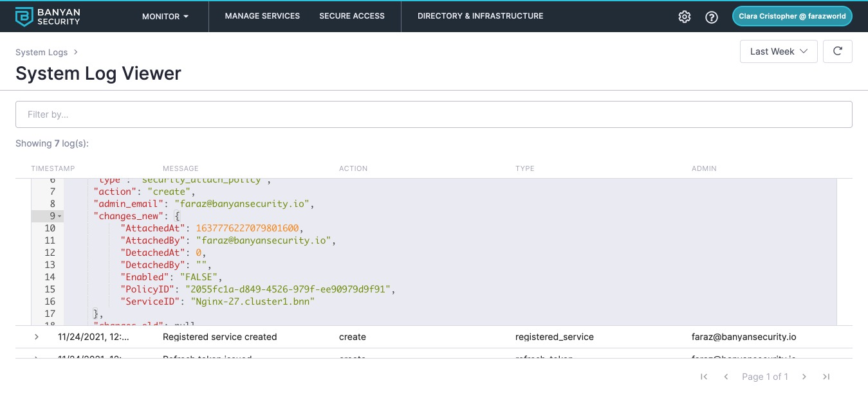Viewport: 868px width, 394px height.
Task: Open the help question mark icon
Action: 712,17
